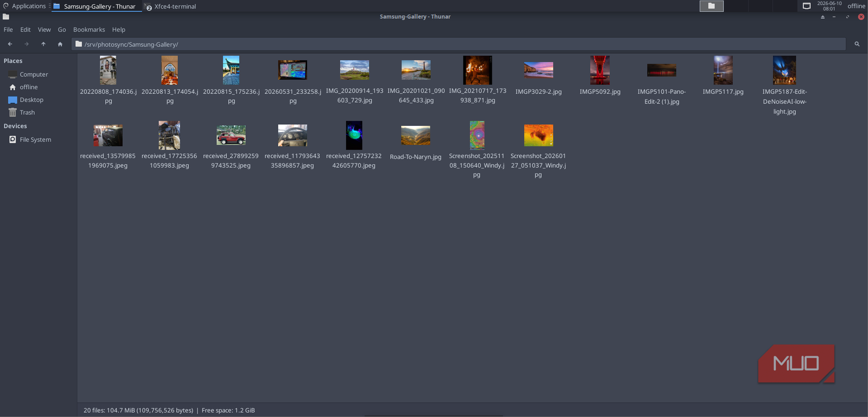
Task: Go back with the left arrow button
Action: [10, 44]
